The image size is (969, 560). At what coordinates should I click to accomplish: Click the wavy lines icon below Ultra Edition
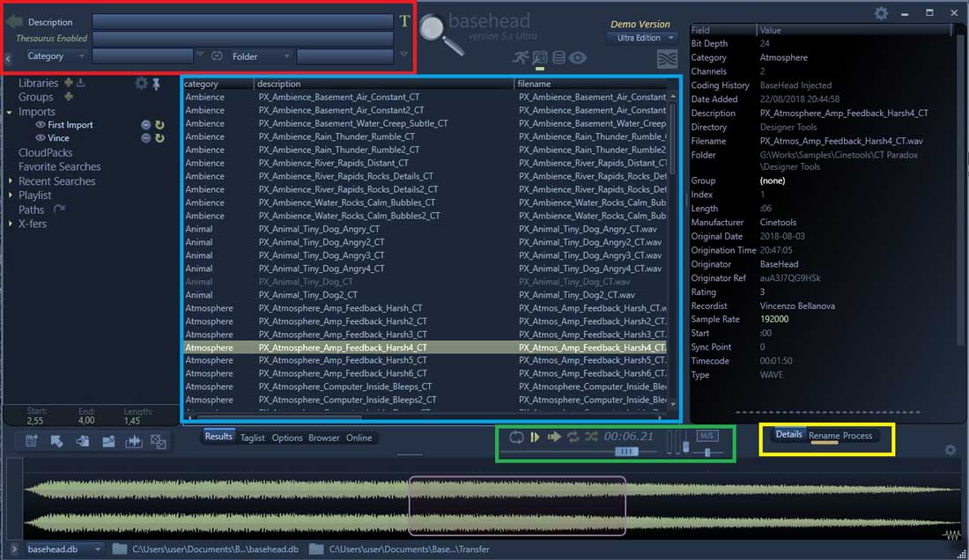[x=667, y=59]
